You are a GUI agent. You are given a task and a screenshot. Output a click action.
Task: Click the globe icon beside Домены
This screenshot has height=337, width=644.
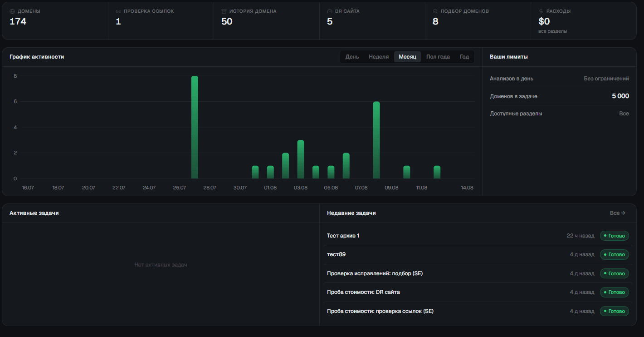point(12,11)
